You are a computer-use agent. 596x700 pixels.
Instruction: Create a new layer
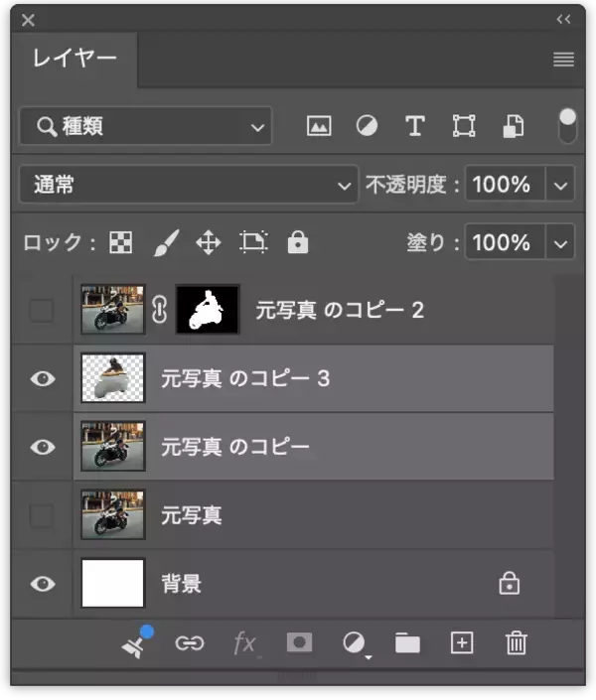[462, 643]
